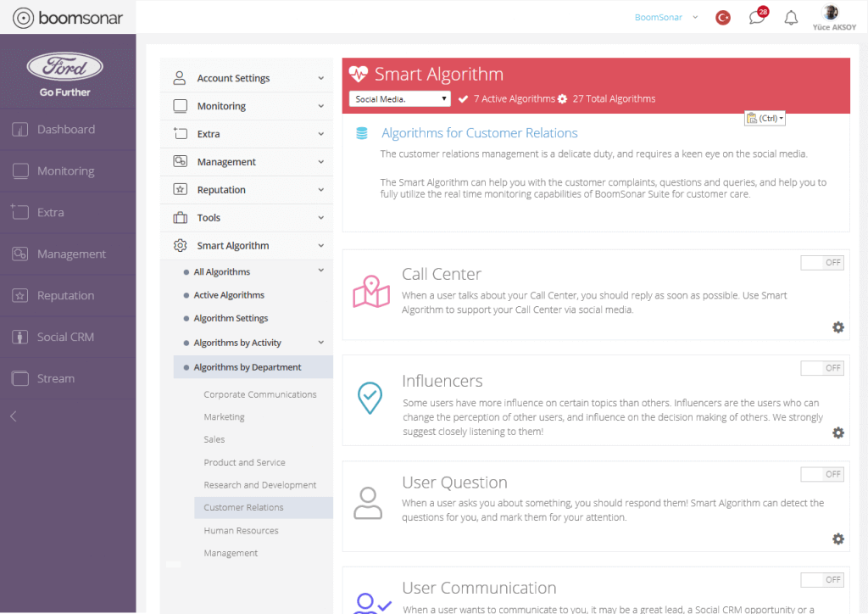Click the Social CRM person icon
868x614 pixels.
tap(20, 338)
